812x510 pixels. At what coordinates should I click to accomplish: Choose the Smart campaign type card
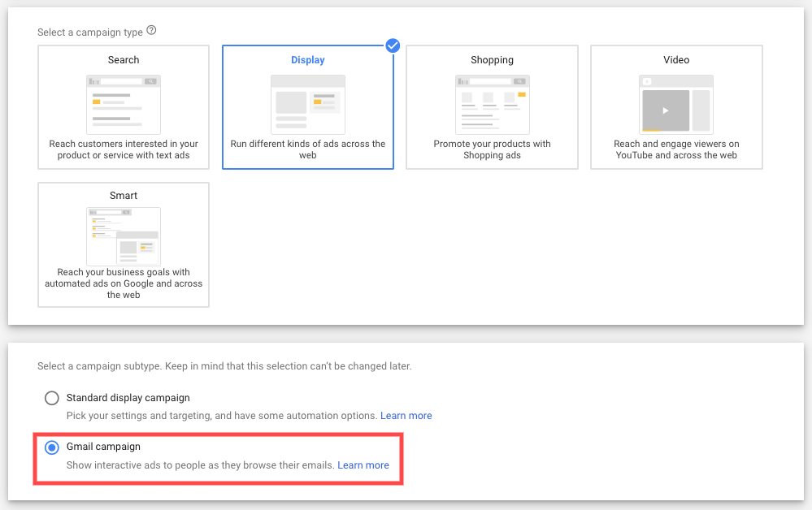(124, 244)
